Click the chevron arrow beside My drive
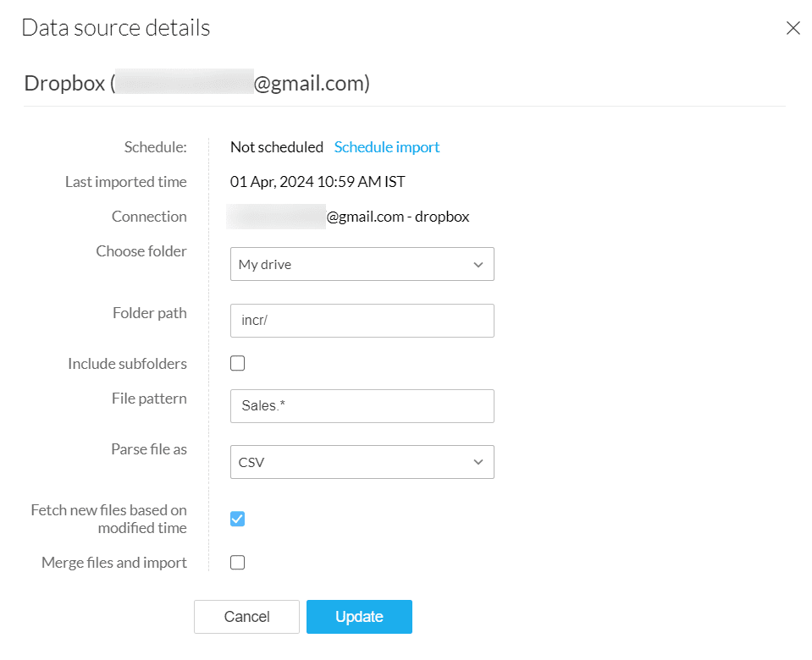The image size is (812, 660). (478, 265)
